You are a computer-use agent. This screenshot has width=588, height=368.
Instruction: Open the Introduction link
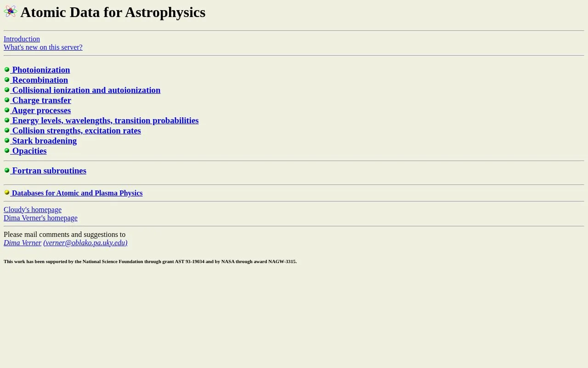[x=22, y=39]
